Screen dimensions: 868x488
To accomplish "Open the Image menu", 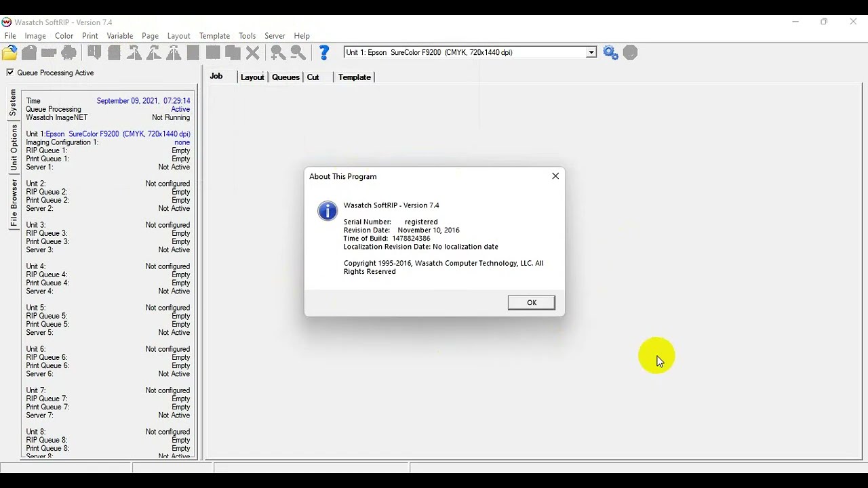I will point(35,36).
